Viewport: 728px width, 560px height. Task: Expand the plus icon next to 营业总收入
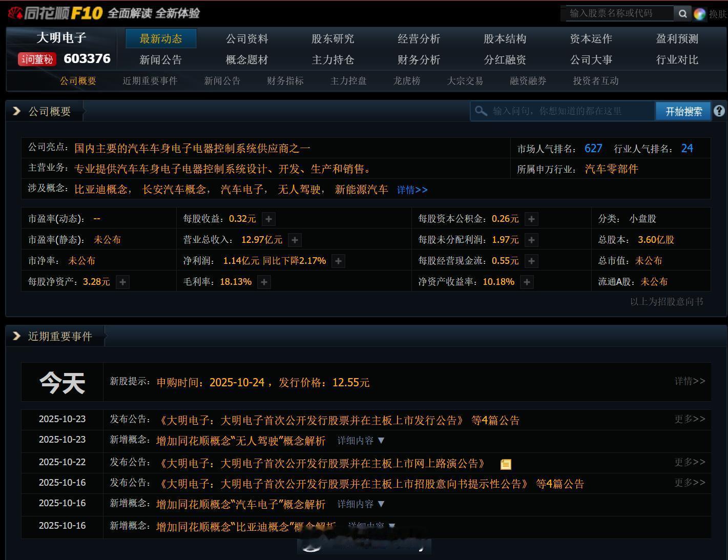[295, 240]
